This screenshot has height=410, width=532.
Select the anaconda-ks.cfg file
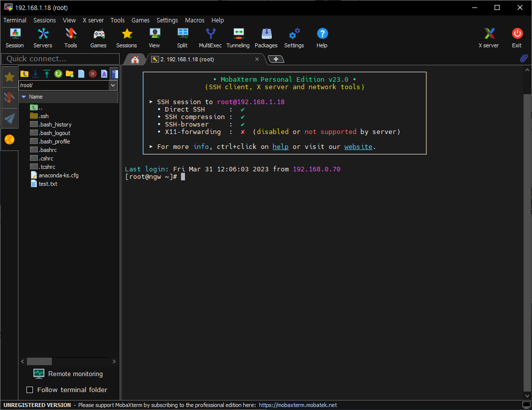tap(55, 175)
